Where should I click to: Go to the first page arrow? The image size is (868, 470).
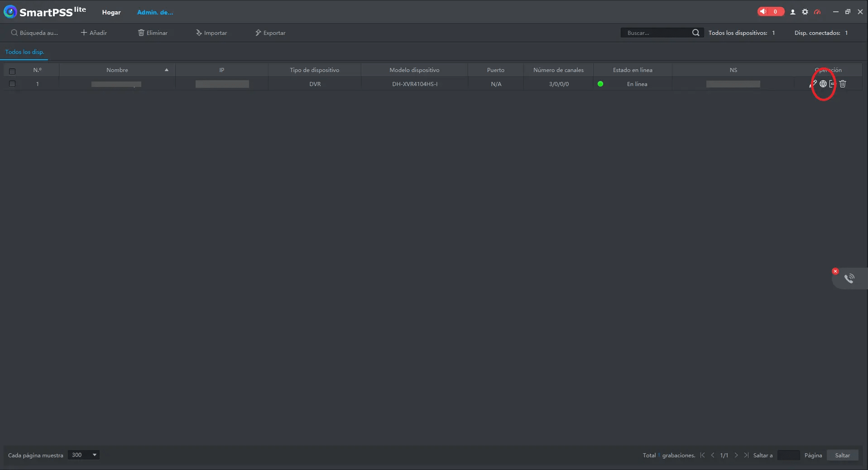click(x=702, y=455)
